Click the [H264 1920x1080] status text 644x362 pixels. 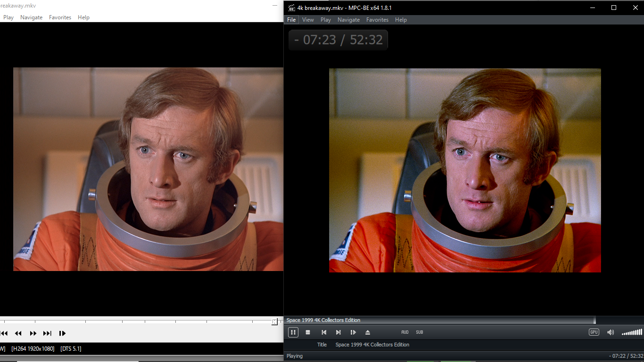pyautogui.click(x=33, y=348)
